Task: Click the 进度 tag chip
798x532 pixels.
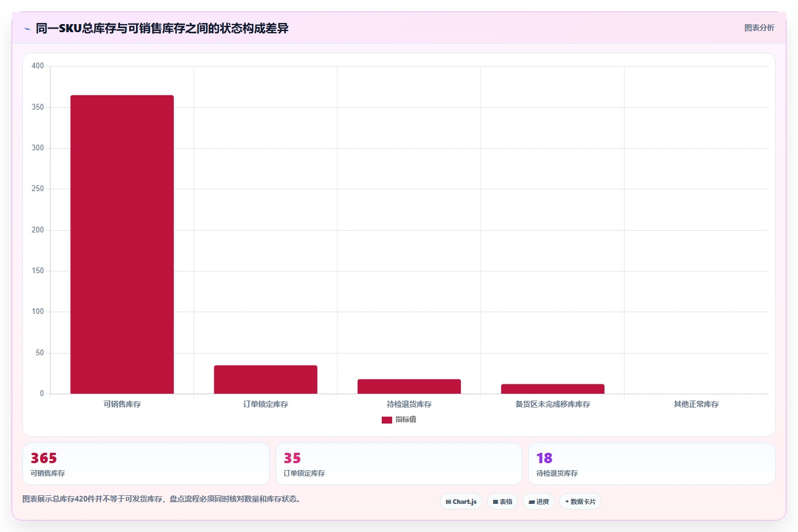Action: [x=539, y=502]
